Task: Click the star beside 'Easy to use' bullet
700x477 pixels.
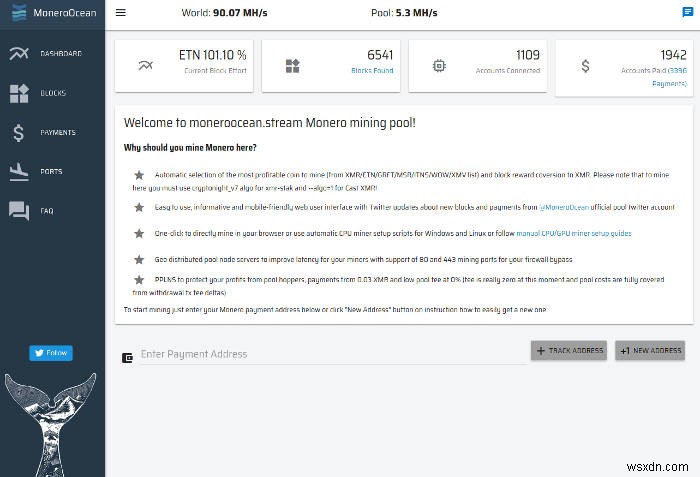Action: click(x=139, y=207)
